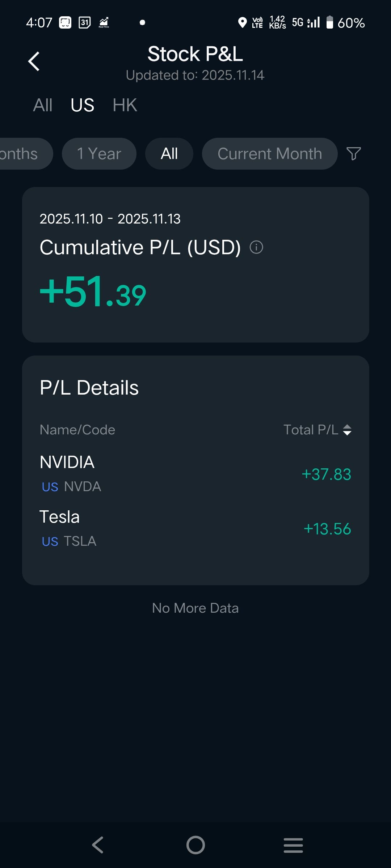Select the All time period chip

click(169, 154)
